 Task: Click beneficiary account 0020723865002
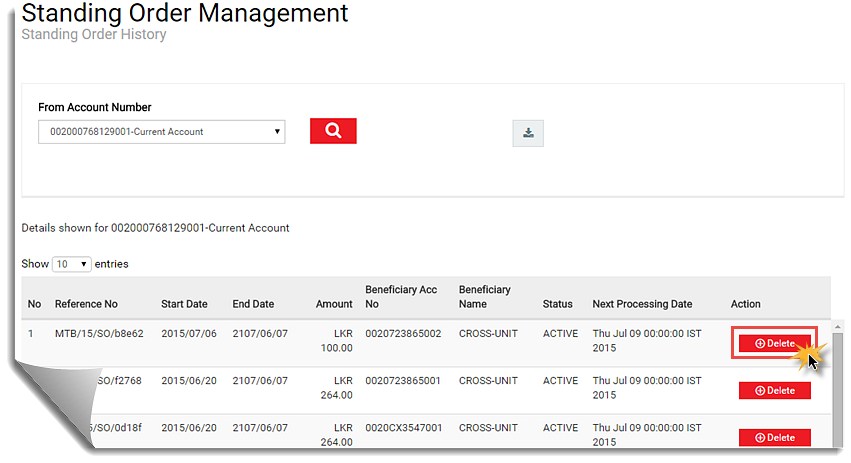click(x=403, y=333)
